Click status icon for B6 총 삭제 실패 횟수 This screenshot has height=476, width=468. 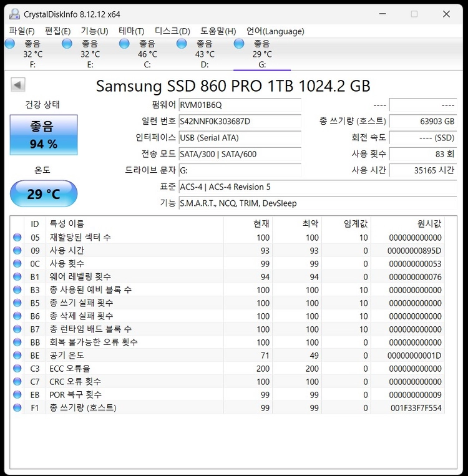coord(17,316)
